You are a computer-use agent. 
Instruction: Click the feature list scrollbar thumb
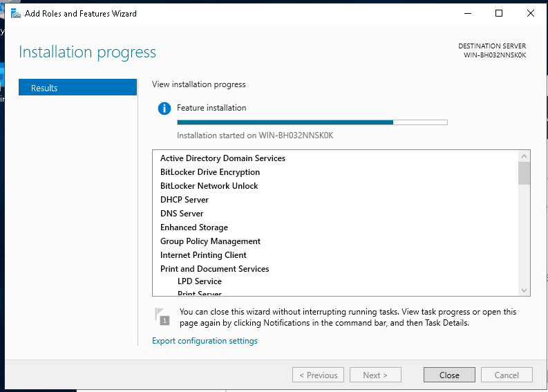pyautogui.click(x=524, y=173)
